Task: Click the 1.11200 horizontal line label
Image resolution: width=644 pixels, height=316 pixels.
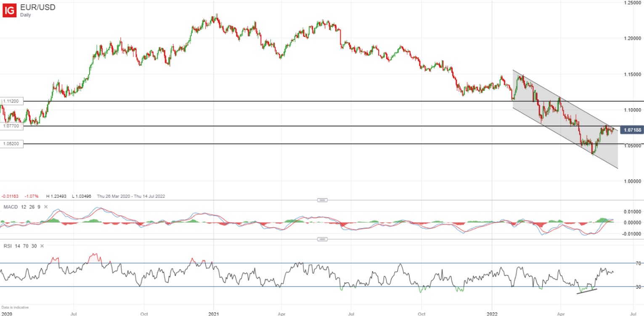Action: [11, 101]
